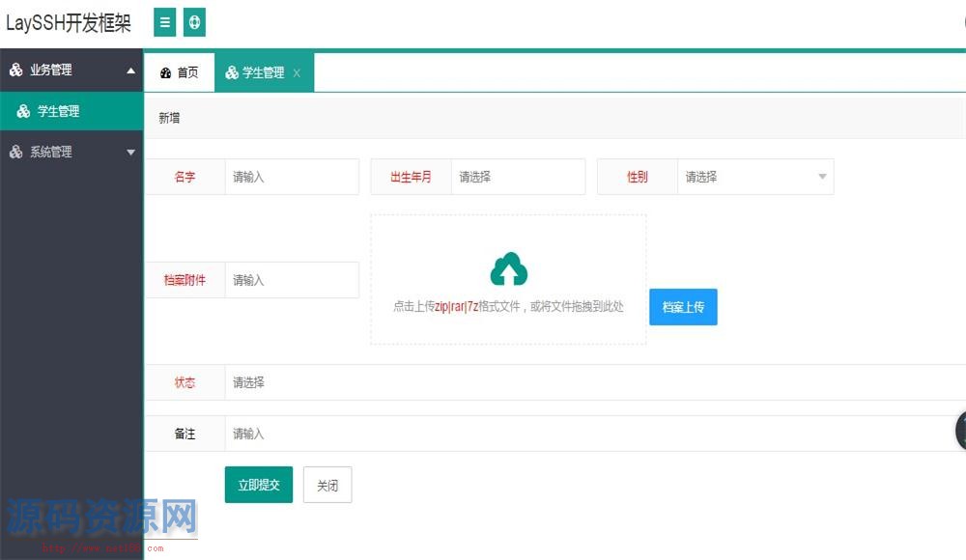
Task: Click the 性别 field label
Action: pos(637,177)
